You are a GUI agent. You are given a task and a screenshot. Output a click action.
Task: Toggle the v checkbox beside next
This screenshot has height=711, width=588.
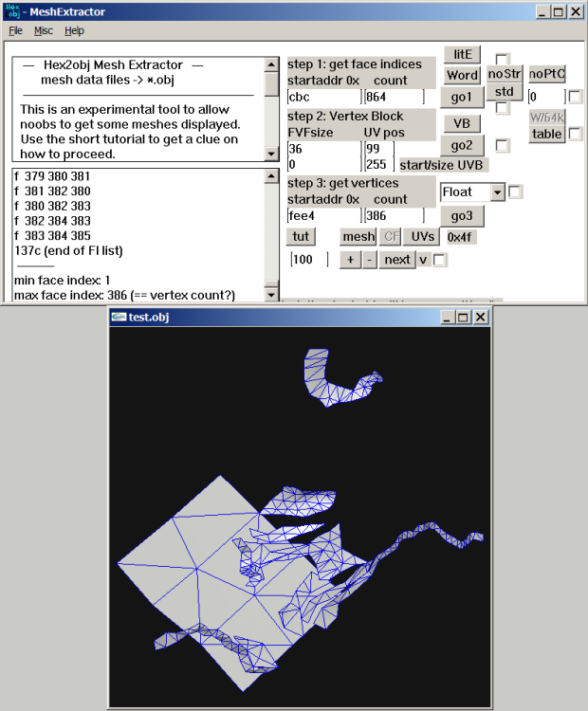439,260
